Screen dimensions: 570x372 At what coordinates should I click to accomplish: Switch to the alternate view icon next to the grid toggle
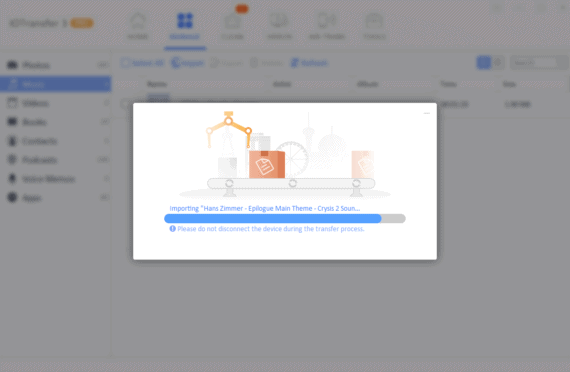[497, 63]
